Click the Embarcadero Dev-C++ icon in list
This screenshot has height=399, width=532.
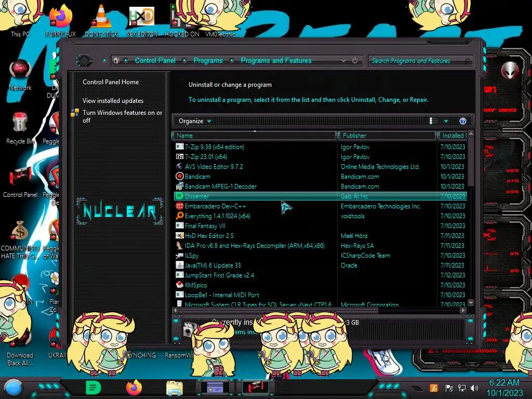pyautogui.click(x=179, y=206)
